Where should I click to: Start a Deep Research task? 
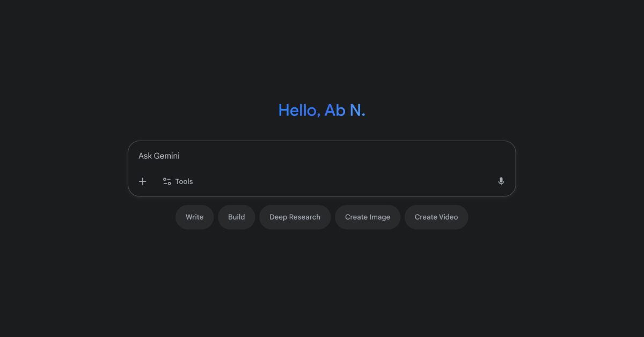pyautogui.click(x=295, y=217)
